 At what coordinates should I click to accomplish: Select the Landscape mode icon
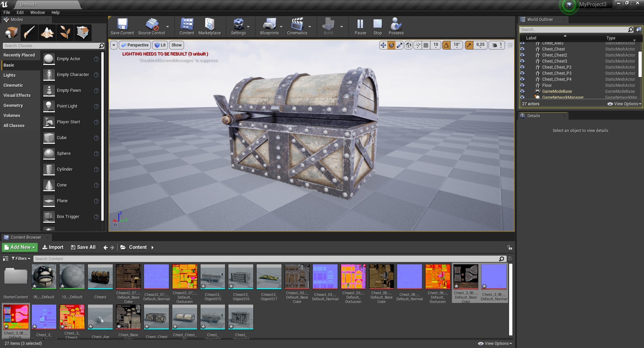coord(47,32)
